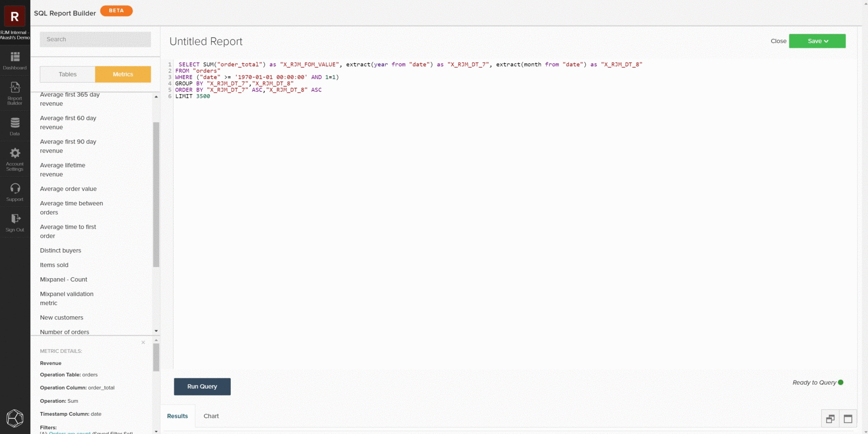The width and height of the screenshot is (868, 434).
Task: Click the footer logo at bottom left
Action: (15, 418)
